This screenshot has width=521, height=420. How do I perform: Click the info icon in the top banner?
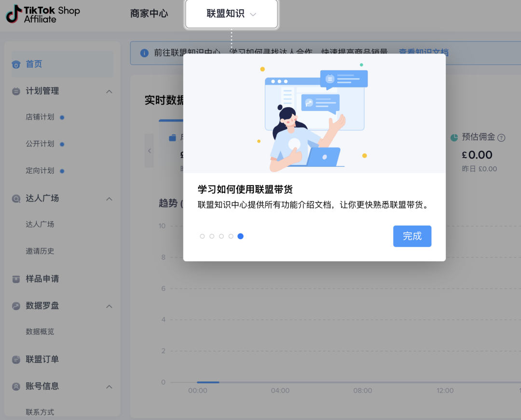[x=144, y=53]
